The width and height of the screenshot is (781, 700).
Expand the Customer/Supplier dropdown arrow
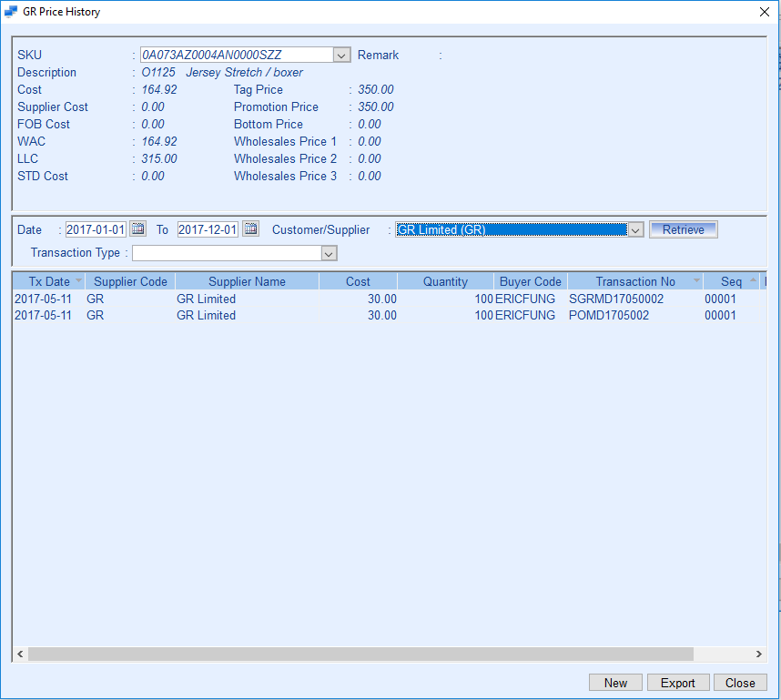tap(635, 229)
